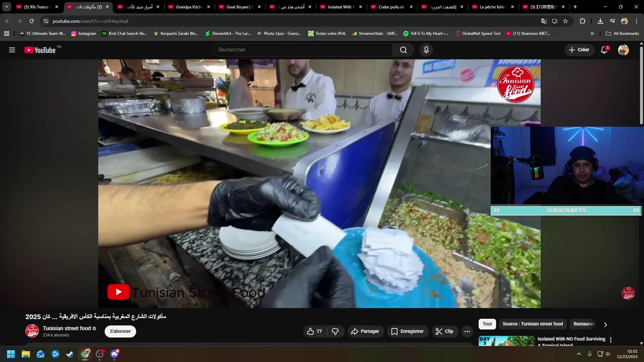Viewport: 644px width, 362px height.
Task: Click the S'abonner subscribe button
Action: click(120, 331)
